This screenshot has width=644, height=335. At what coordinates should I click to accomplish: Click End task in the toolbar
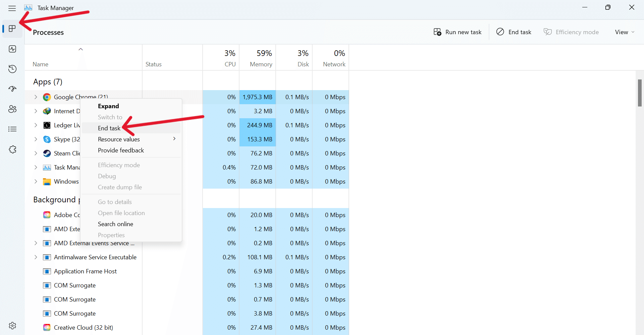(514, 32)
